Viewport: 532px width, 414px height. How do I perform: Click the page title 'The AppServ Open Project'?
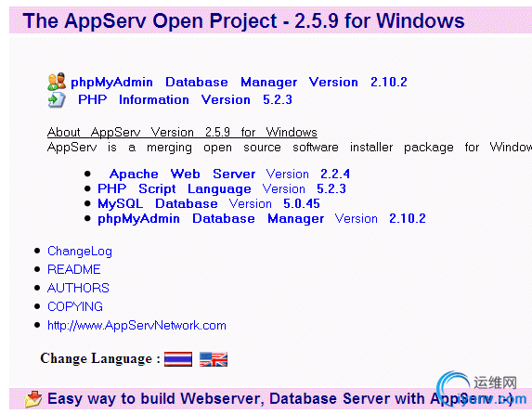click(149, 20)
